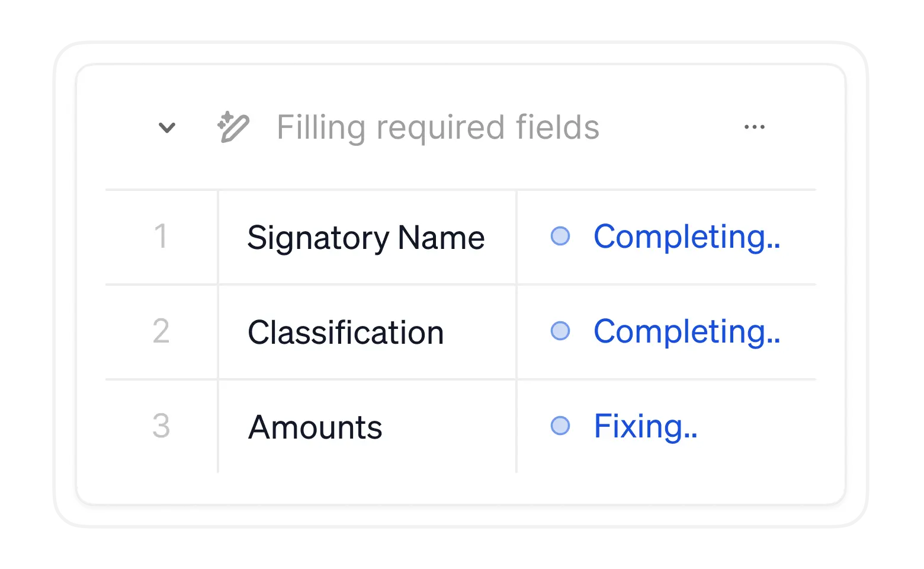Click the border line between rows 1 and 2
Screen dimensions: 924x569
coord(460,284)
